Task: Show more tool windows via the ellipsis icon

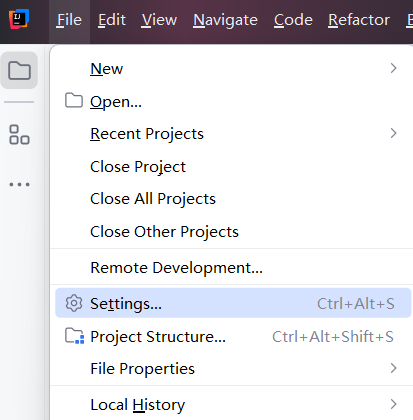Action: click(19, 184)
